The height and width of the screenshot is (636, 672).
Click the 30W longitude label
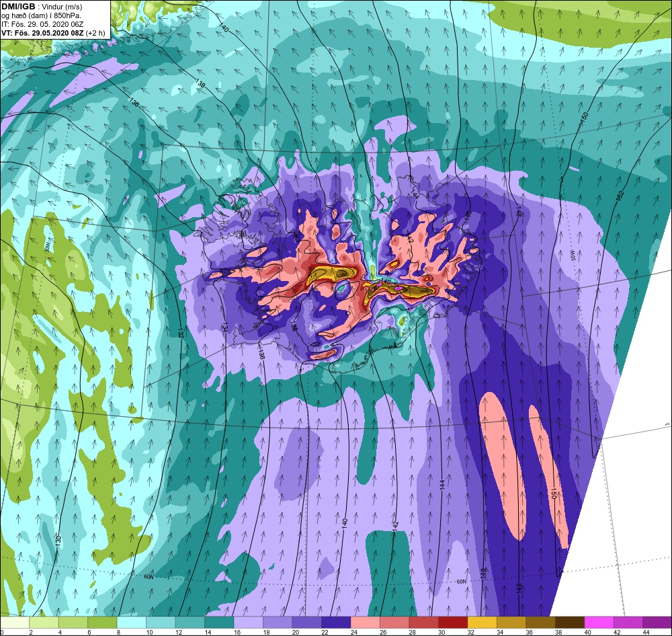pos(47,248)
